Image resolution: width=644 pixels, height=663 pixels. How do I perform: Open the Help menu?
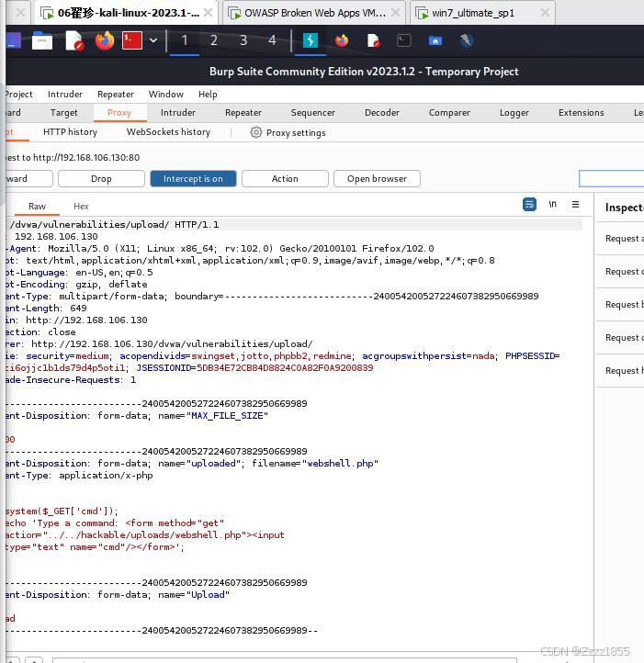click(208, 95)
